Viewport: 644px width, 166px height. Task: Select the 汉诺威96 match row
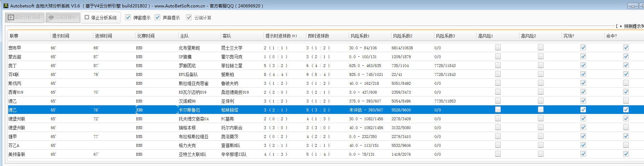(187, 101)
